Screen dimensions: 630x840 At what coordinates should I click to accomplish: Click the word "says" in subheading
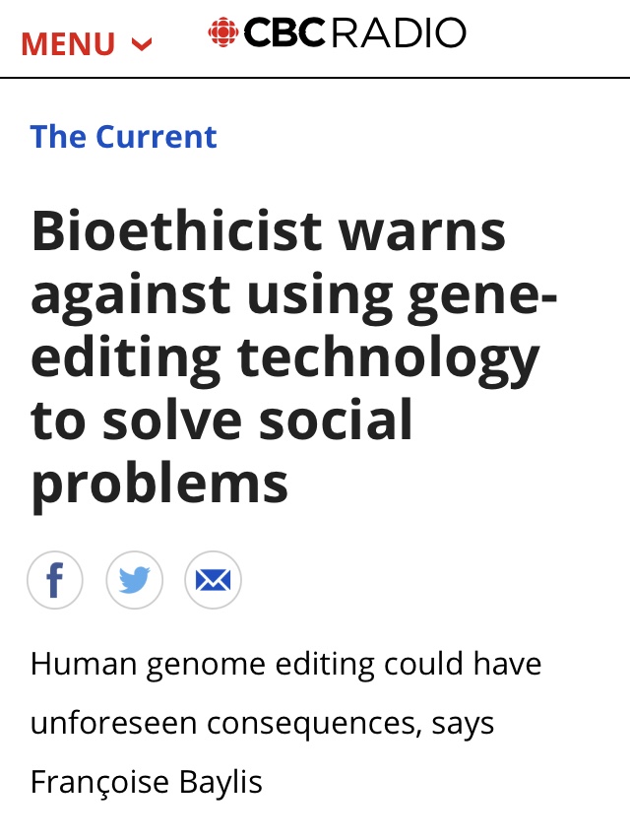[461, 723]
